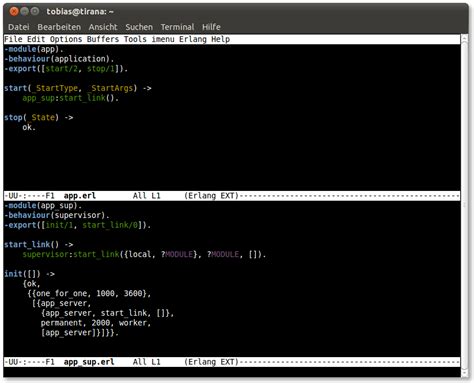This screenshot has width=474, height=383.
Task: Click the -behaviour(application). line
Action: pos(59,59)
